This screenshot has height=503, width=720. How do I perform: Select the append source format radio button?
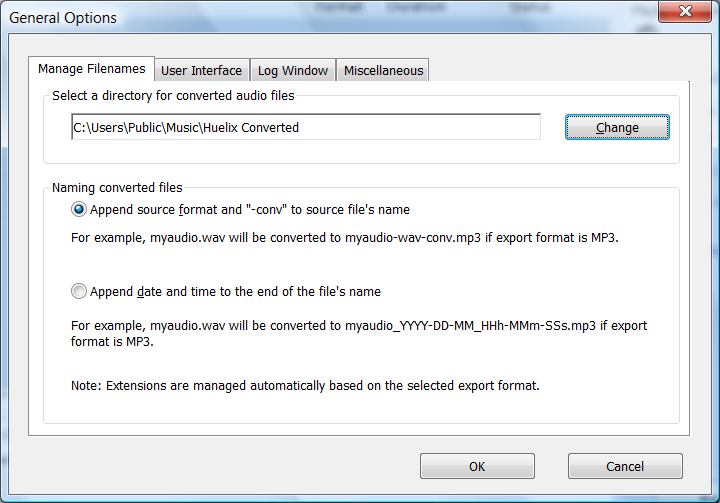[79, 210]
